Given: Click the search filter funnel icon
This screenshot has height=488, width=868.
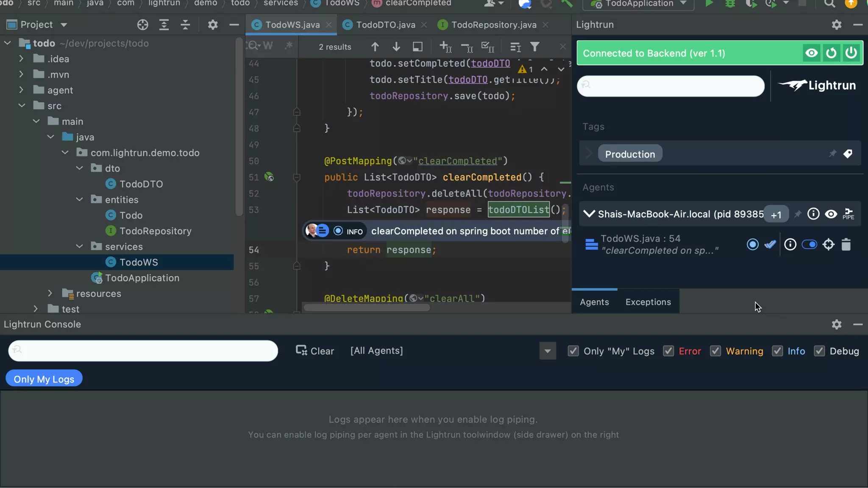Looking at the screenshot, I should pos(535,47).
